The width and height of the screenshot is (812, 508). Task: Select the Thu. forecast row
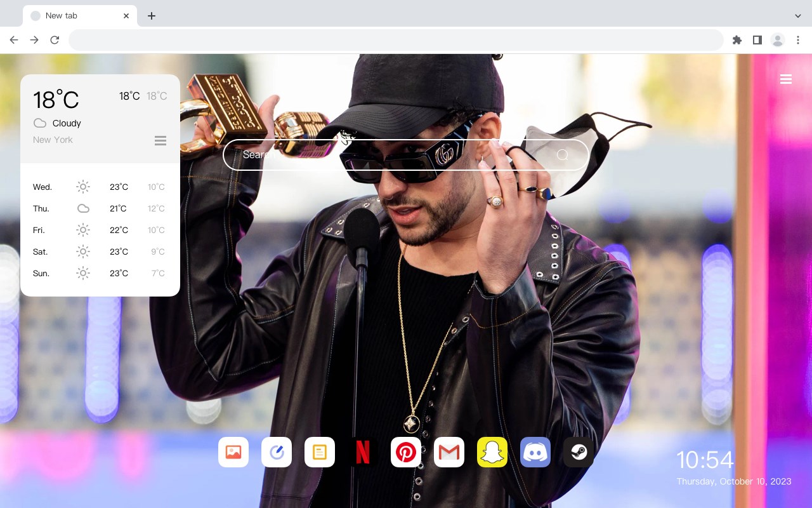[x=100, y=208]
